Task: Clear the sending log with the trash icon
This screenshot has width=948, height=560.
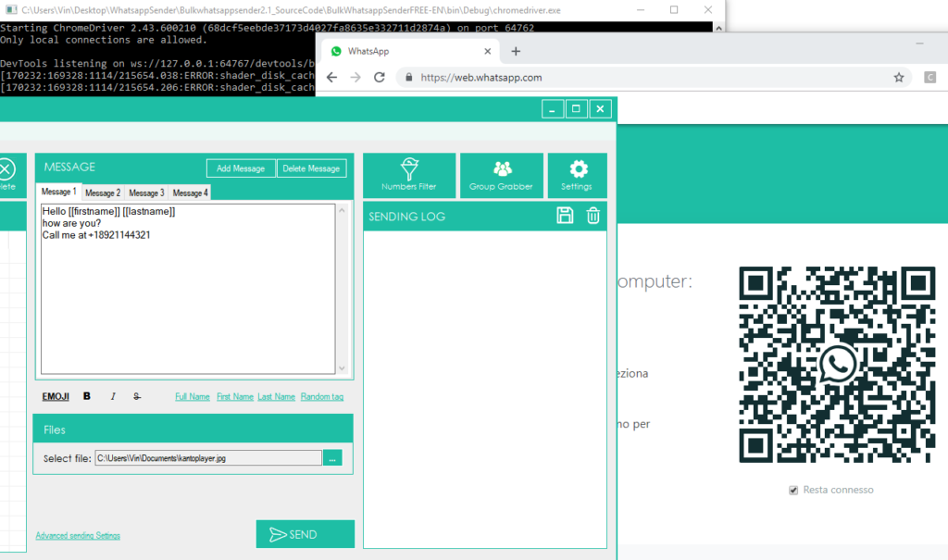Action: click(x=593, y=216)
